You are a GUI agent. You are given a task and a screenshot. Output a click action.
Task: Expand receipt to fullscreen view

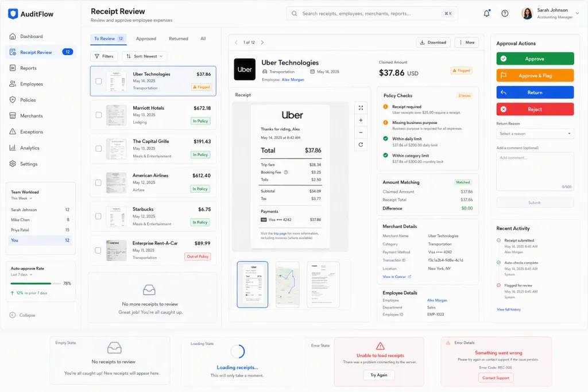coord(361,108)
